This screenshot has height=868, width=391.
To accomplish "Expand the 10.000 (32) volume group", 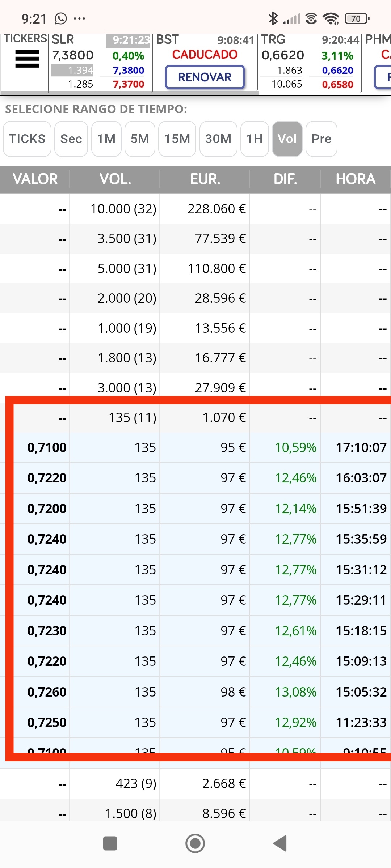I will (x=195, y=209).
